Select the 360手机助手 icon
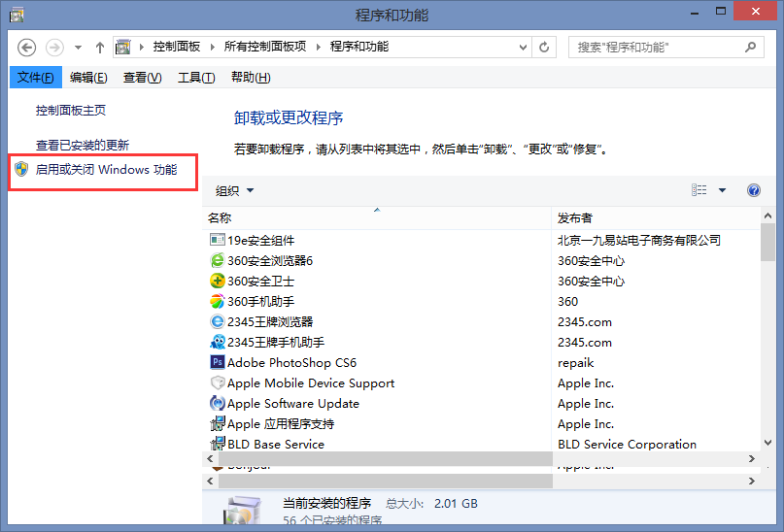This screenshot has height=532, width=784. [217, 301]
